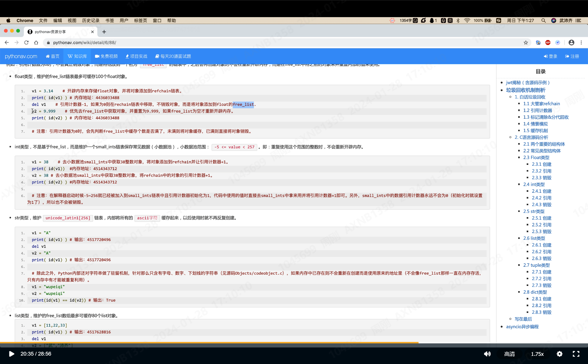Jump to 1. 白话垃圾回收 section
Image resolution: width=588 pixels, height=364 pixels.
tap(530, 97)
